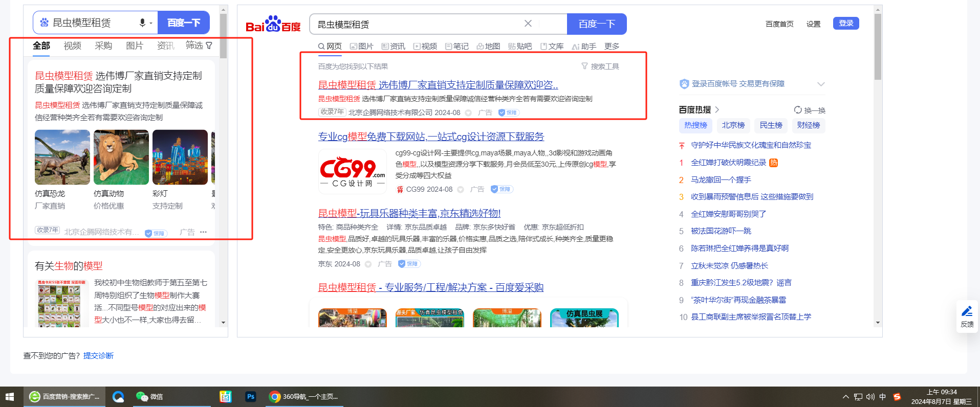Viewport: 980px width, 407px height.
Task: Select the video tab in mobile preview
Action: point(72,46)
